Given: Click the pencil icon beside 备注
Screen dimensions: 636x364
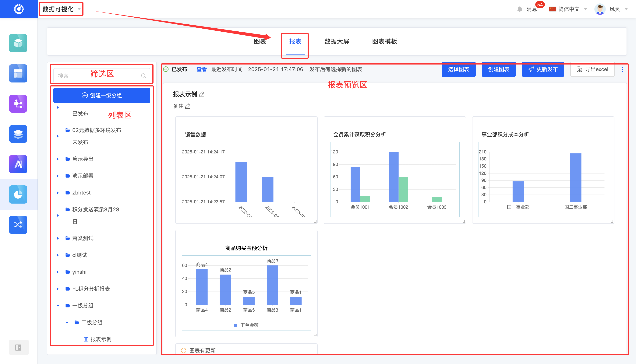Looking at the screenshot, I should pos(188,106).
